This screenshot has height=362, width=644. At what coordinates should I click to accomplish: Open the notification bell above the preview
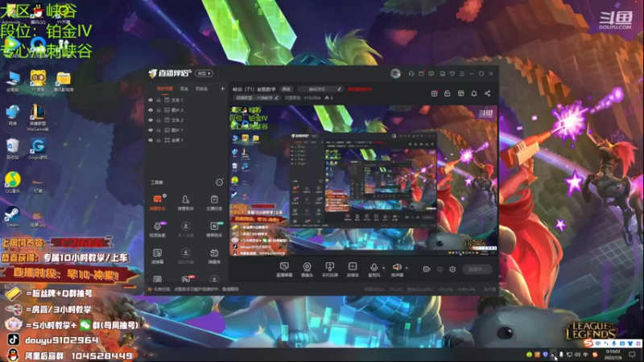[x=474, y=93]
